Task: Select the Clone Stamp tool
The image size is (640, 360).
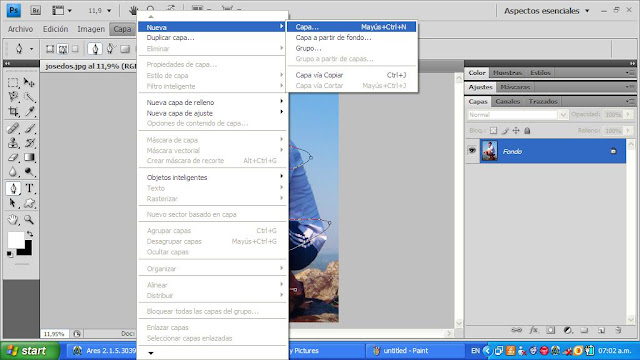Action: click(x=13, y=143)
